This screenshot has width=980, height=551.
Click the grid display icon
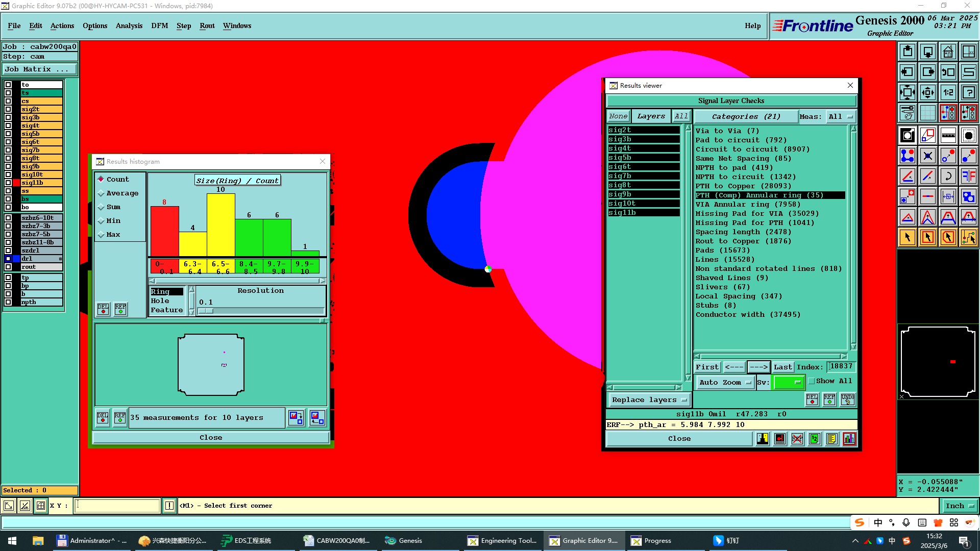click(927, 113)
